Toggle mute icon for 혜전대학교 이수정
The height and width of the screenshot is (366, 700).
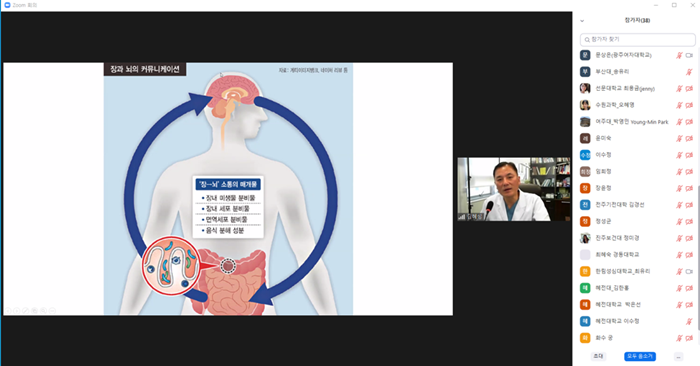pos(689,321)
